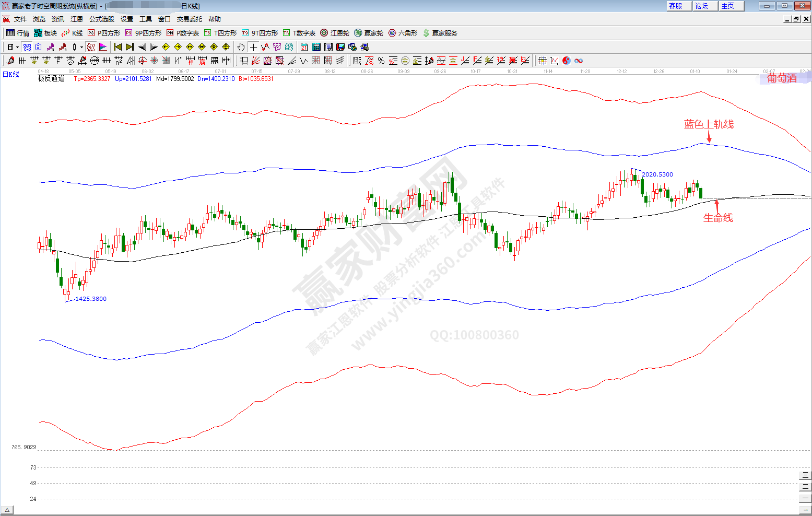Toggle the pressed chart-mode button beside period dropdown
The height and width of the screenshot is (516, 812).
27,47
